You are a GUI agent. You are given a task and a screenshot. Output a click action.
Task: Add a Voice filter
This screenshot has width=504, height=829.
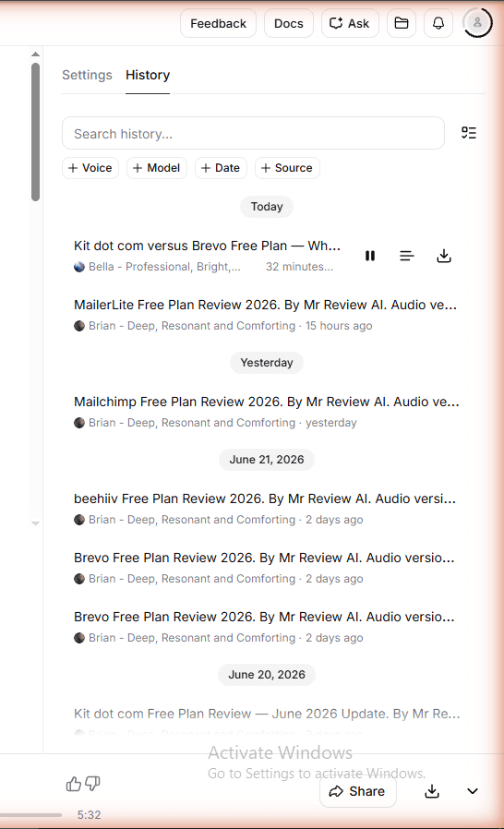[90, 168]
